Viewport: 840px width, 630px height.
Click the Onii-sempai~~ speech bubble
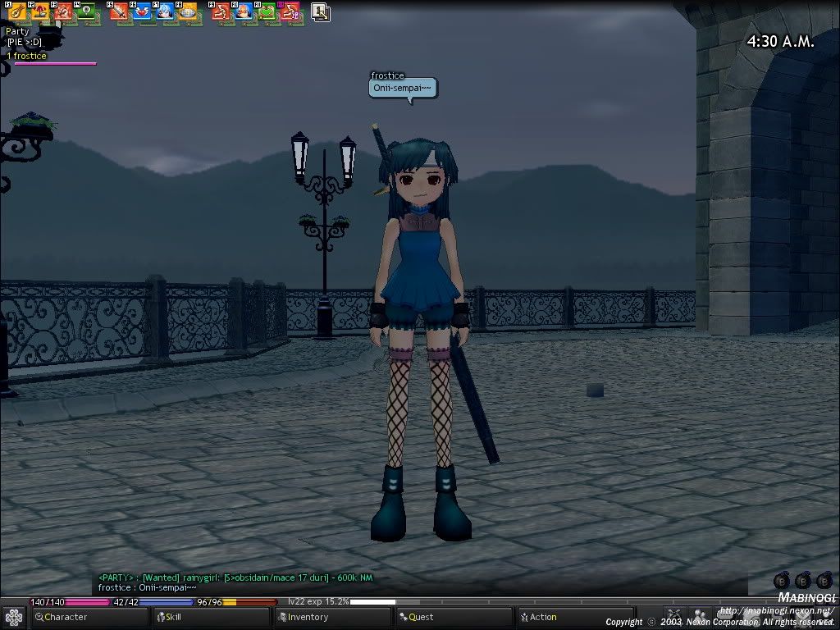403,89
